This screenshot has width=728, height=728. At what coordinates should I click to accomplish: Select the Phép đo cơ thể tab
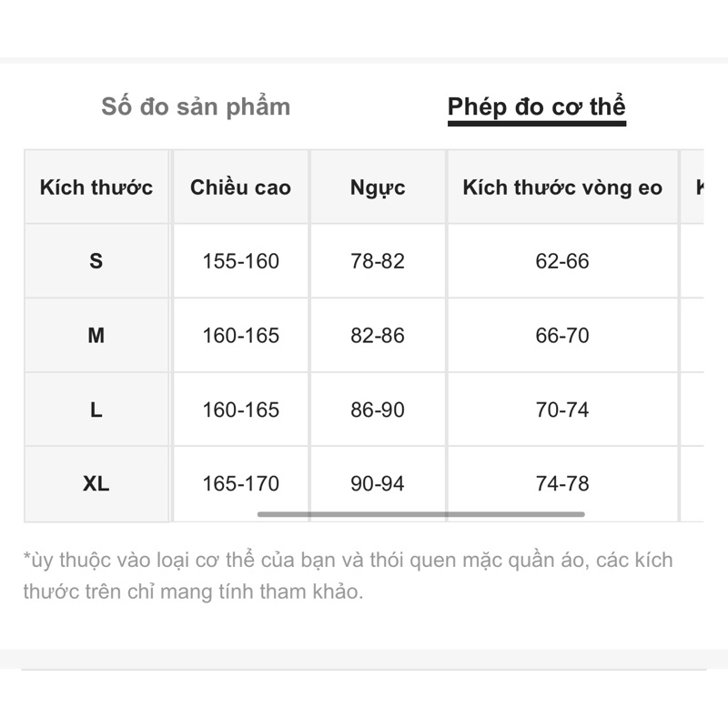[536, 107]
